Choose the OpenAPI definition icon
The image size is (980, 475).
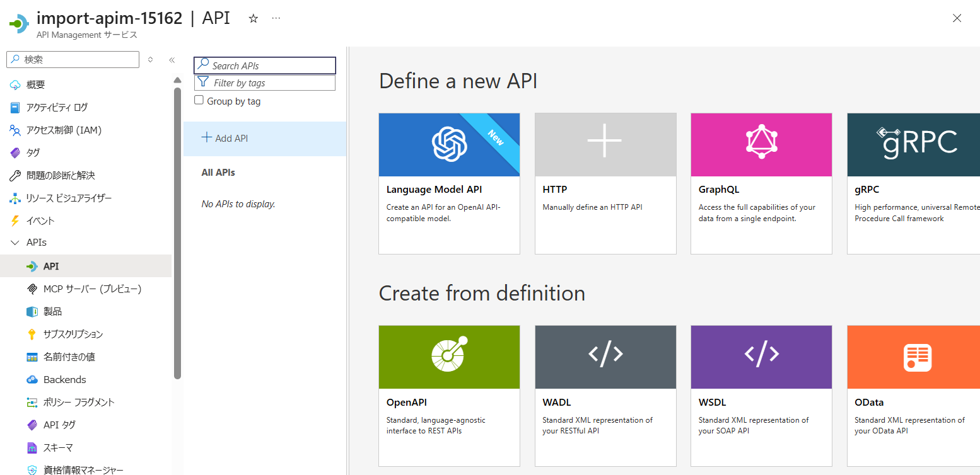pos(448,357)
